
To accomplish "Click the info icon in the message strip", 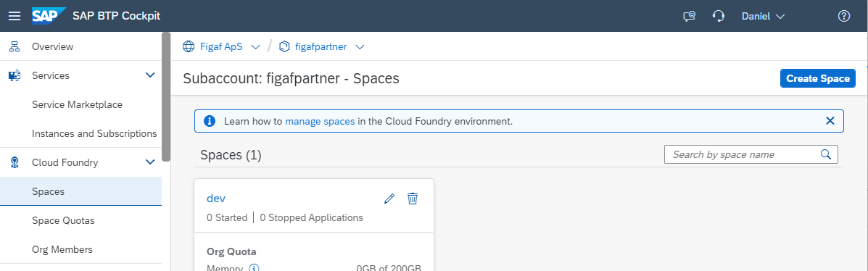I will [210, 120].
